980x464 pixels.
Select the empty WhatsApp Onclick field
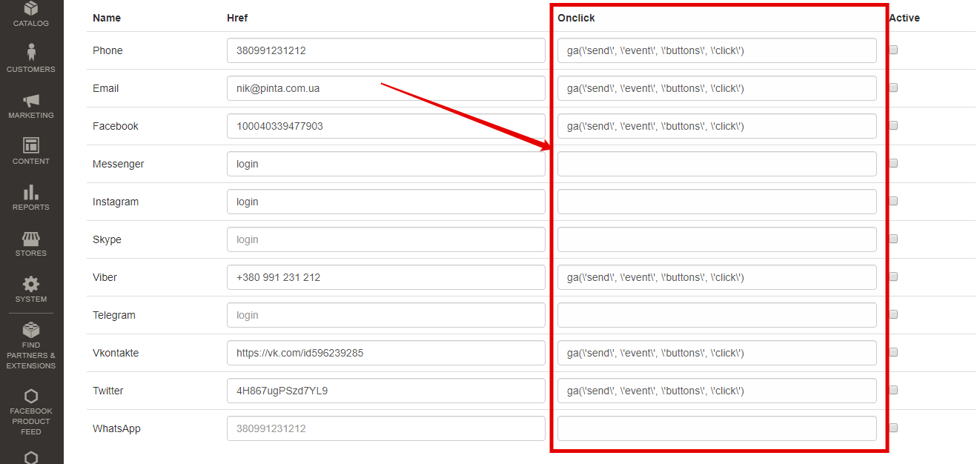pos(717,428)
